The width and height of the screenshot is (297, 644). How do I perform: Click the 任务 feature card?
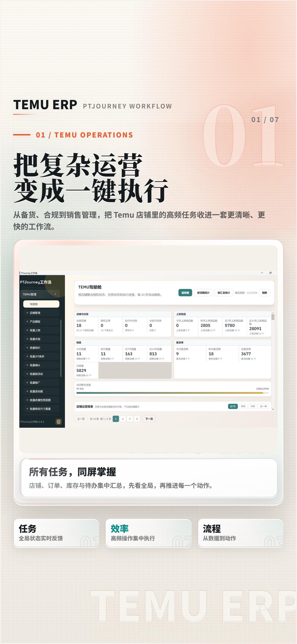pos(56,533)
